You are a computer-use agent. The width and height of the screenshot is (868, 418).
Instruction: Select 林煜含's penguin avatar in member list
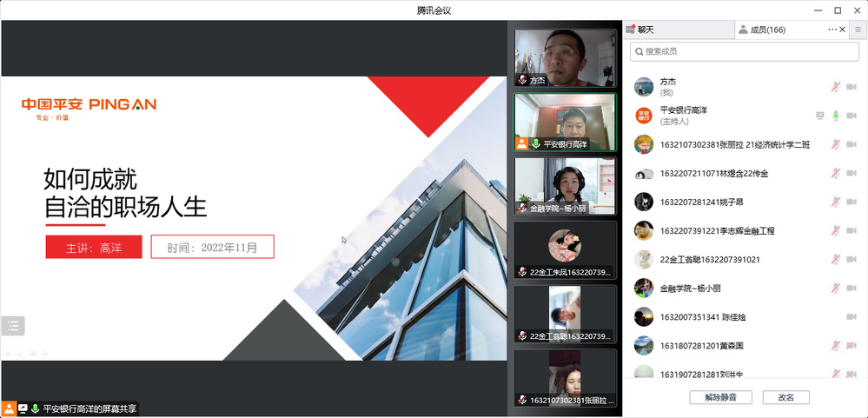[x=644, y=173]
